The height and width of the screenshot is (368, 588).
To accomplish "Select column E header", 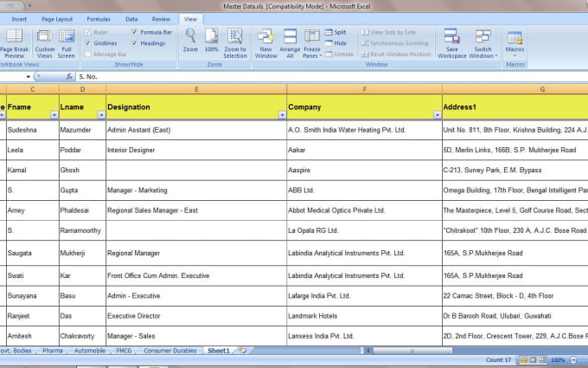I will click(196, 89).
